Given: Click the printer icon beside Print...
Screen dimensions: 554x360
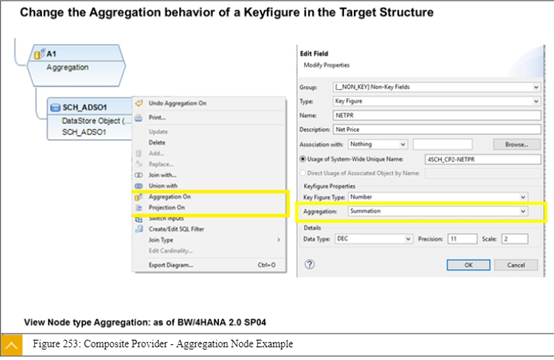Looking at the screenshot, I should pos(138,118).
